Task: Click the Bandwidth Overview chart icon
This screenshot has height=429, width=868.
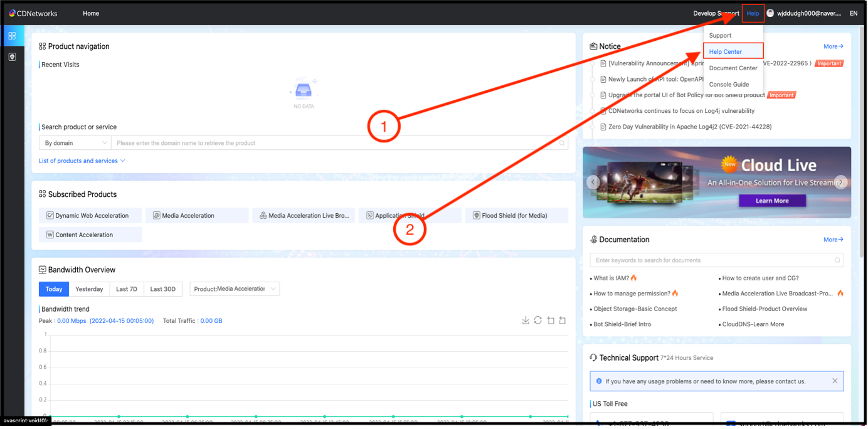Action: click(x=43, y=270)
